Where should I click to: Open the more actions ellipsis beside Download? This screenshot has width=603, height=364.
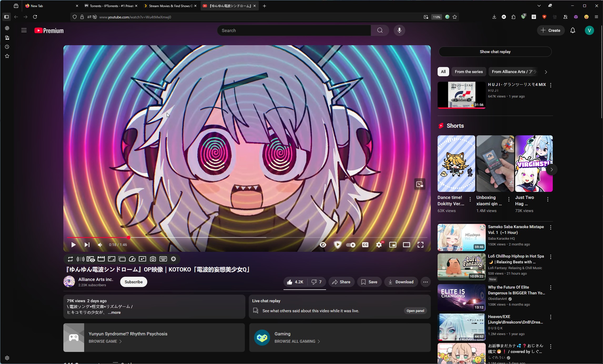click(425, 282)
